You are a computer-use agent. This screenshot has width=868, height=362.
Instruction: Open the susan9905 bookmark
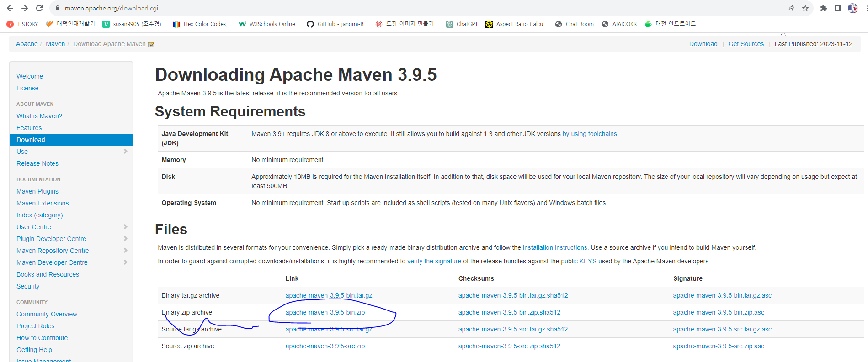click(134, 24)
